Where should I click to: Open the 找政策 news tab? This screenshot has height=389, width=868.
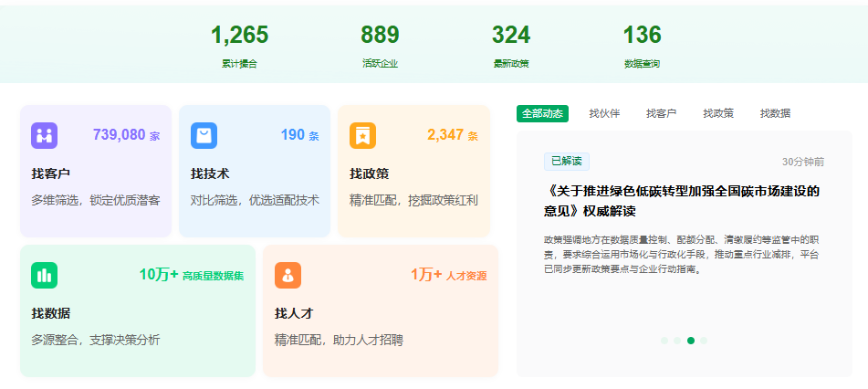[x=718, y=113]
